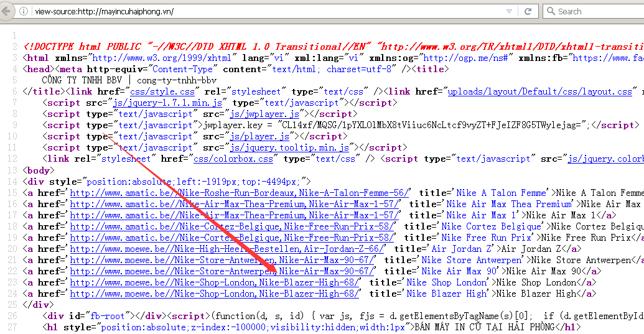
Task: Reload the page with the refresh icon
Action: point(528,11)
